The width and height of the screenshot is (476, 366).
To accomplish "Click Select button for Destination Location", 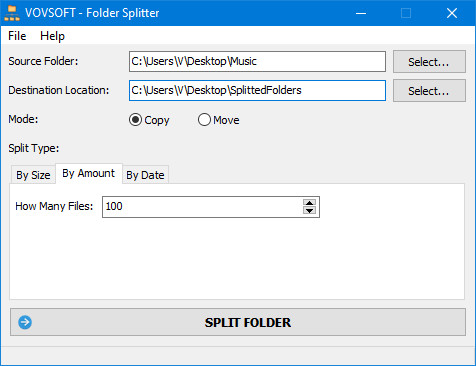I will click(429, 91).
